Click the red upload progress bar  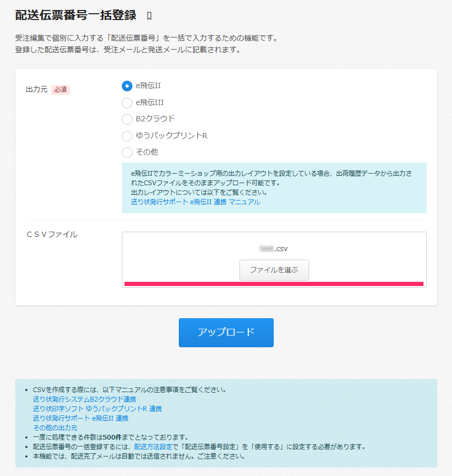point(274,284)
